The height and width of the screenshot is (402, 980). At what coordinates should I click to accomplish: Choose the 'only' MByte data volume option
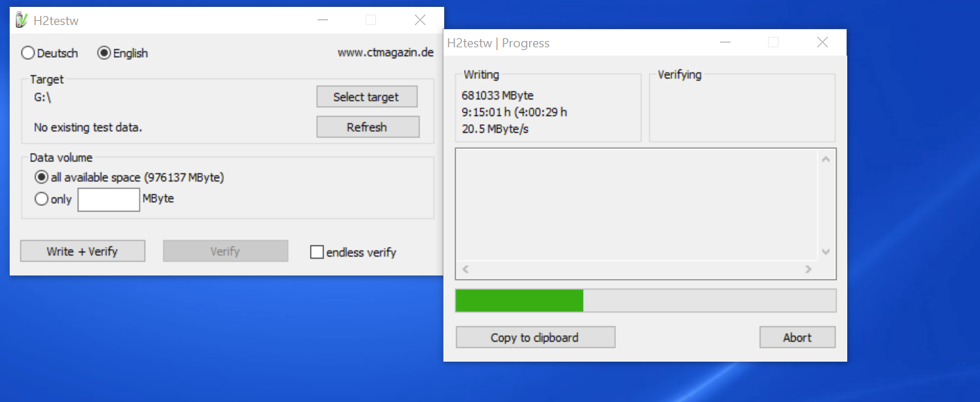(53, 199)
